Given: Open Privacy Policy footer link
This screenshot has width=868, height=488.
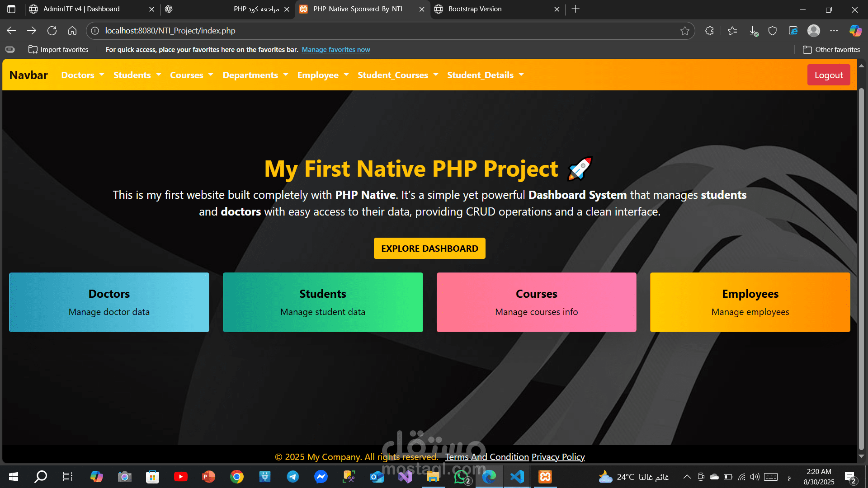Looking at the screenshot, I should pos(558,457).
